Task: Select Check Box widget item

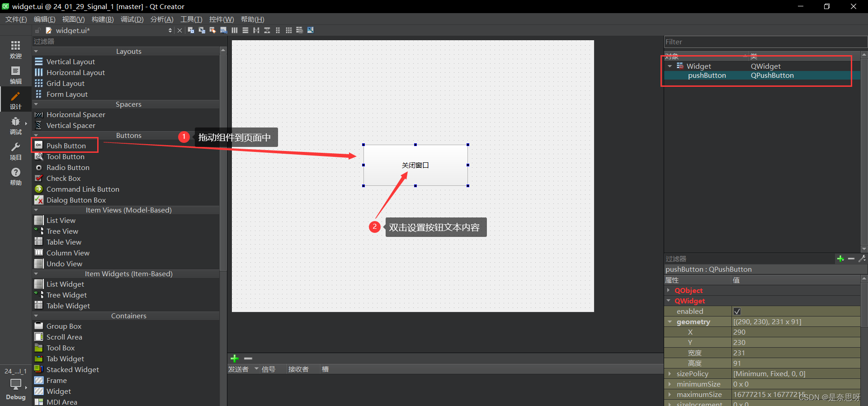Action: (63, 178)
